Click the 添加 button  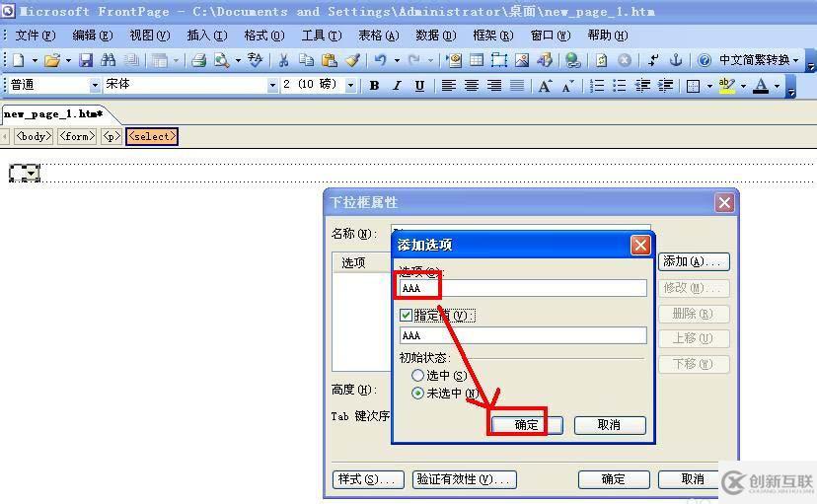[694, 261]
